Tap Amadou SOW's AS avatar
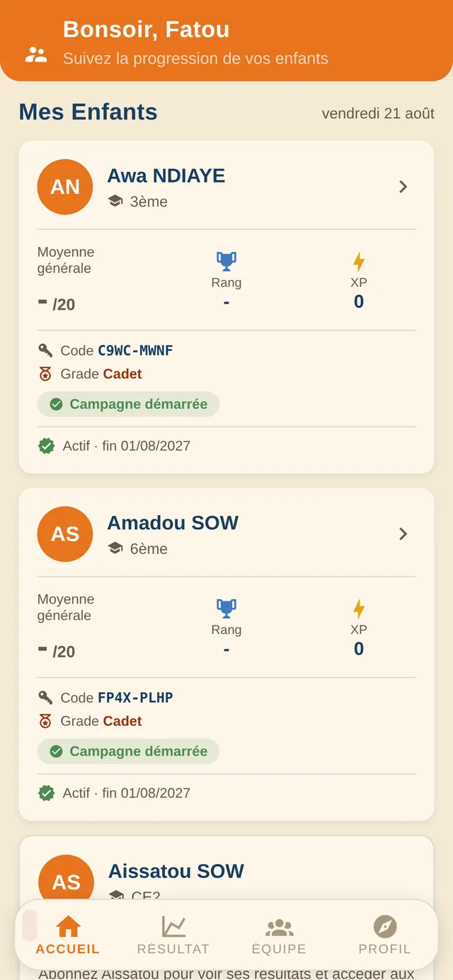The image size is (453, 980). coord(65,534)
